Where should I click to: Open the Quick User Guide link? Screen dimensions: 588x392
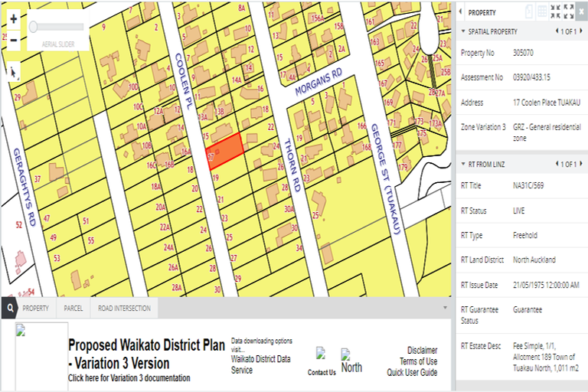click(412, 372)
